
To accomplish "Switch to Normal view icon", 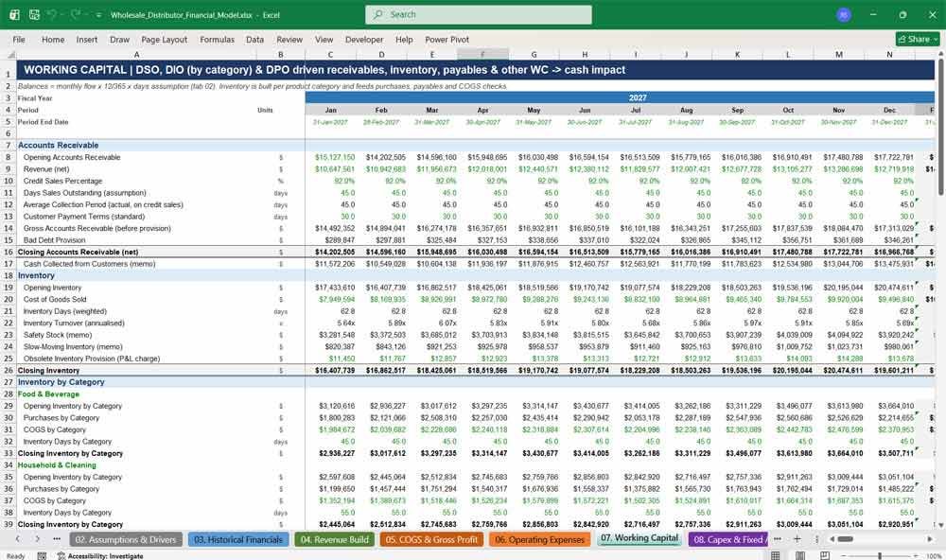I will [776, 555].
